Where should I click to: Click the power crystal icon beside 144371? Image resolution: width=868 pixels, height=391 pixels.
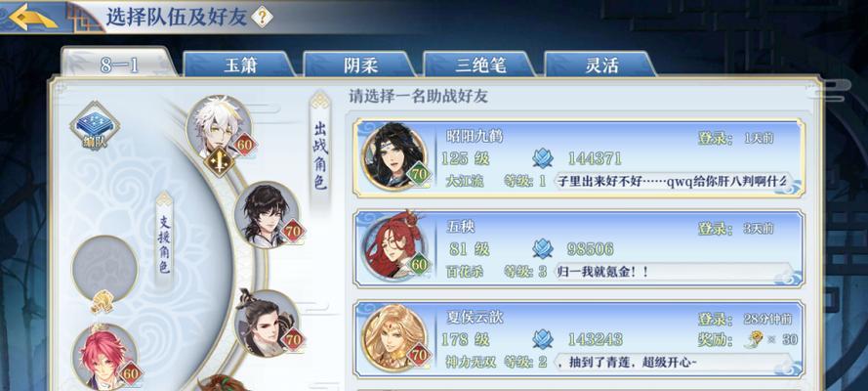click(x=543, y=158)
